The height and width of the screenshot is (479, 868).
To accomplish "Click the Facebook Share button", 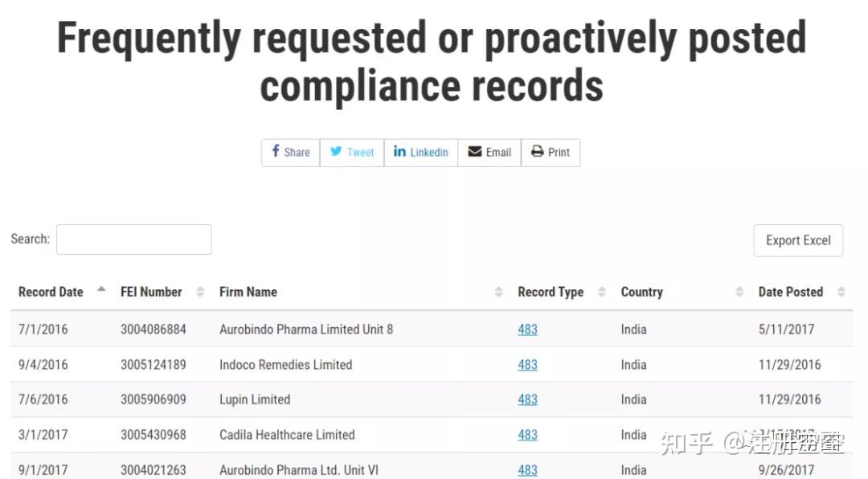I will pyautogui.click(x=290, y=152).
